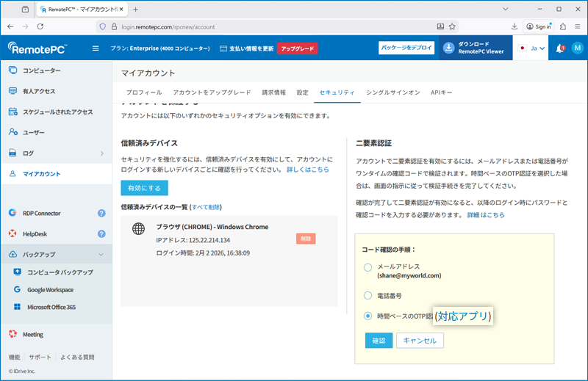Click the アップグレード button
The width and height of the screenshot is (588, 381).
[298, 48]
